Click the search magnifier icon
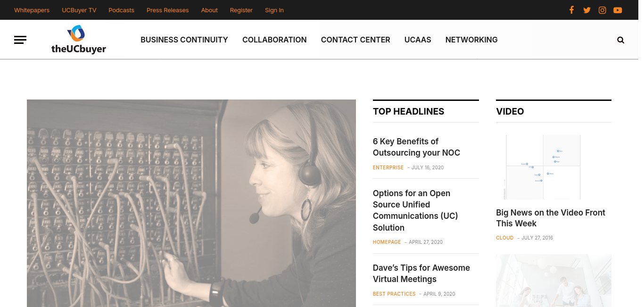This screenshot has width=644, height=307. (x=620, y=40)
